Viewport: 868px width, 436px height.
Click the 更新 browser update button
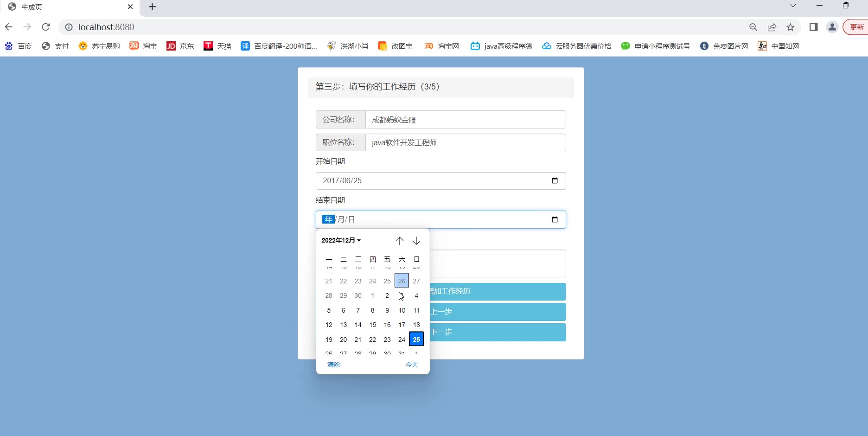[x=856, y=27]
